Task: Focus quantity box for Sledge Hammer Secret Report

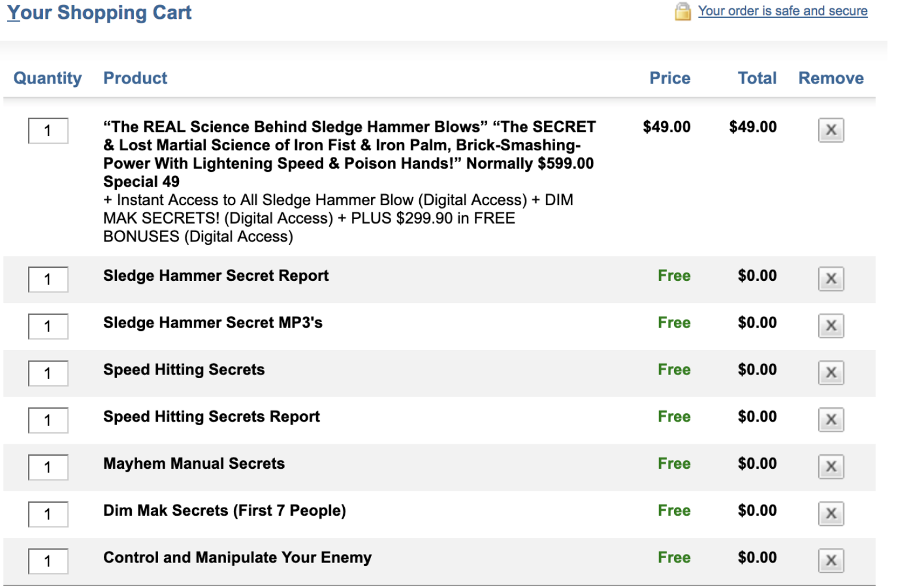Action: [x=48, y=279]
